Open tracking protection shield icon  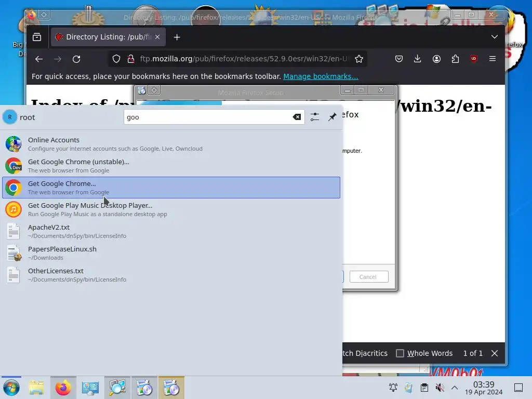(x=116, y=59)
